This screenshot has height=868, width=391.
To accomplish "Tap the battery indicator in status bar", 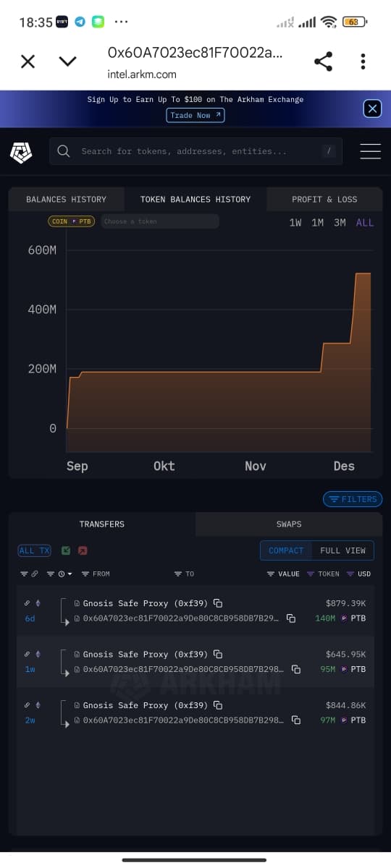I will click(x=355, y=22).
